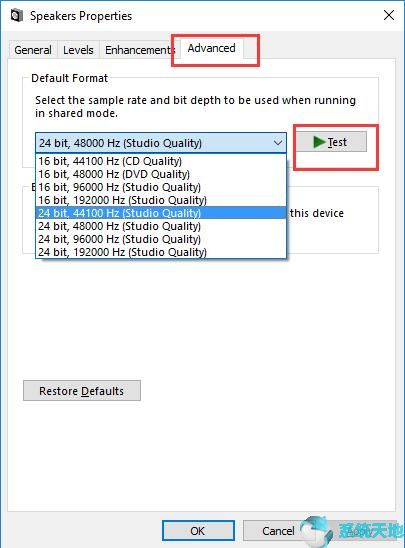Click the Cancel button

[x=278, y=531]
